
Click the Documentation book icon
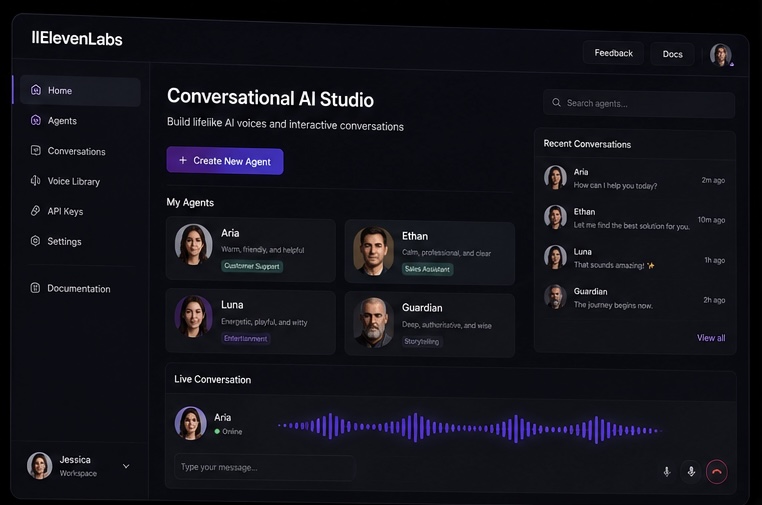35,288
